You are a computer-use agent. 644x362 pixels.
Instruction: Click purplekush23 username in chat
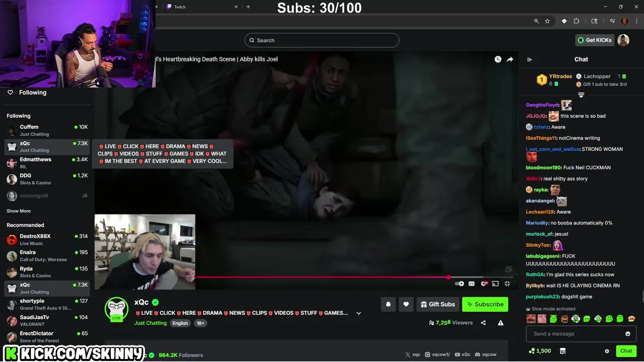tap(542, 297)
